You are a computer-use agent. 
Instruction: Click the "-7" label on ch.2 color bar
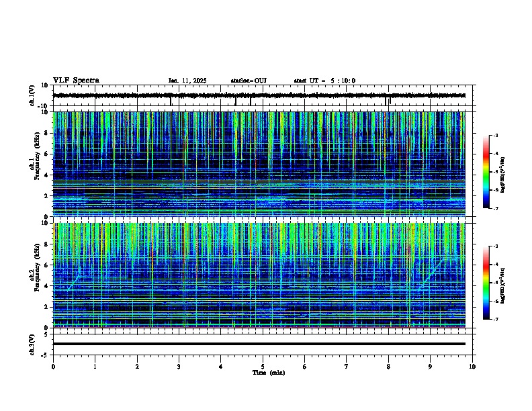tap(495, 319)
